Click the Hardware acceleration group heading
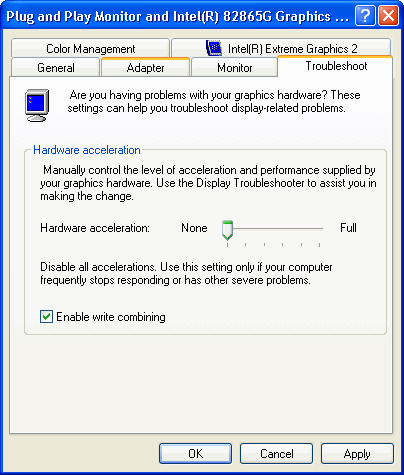This screenshot has height=475, width=404. [x=87, y=150]
